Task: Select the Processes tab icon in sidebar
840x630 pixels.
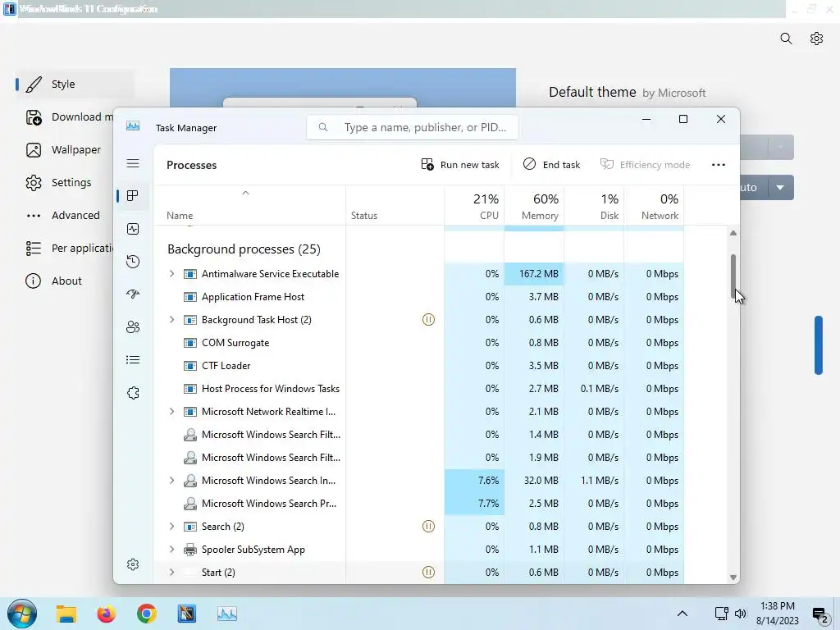Action: (133, 196)
